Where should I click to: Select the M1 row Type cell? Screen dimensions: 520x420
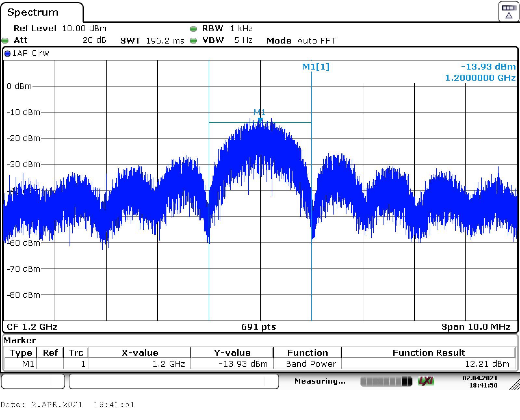tap(21, 364)
